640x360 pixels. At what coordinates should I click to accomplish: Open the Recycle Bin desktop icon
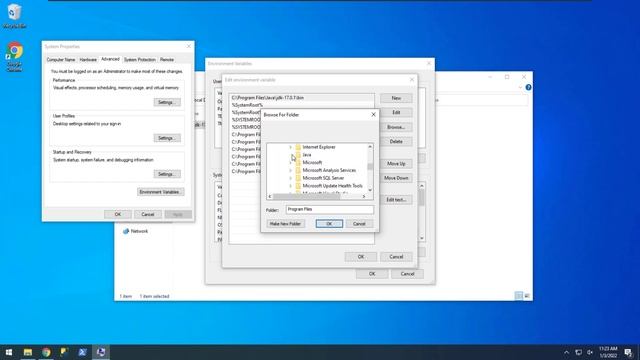point(14,16)
